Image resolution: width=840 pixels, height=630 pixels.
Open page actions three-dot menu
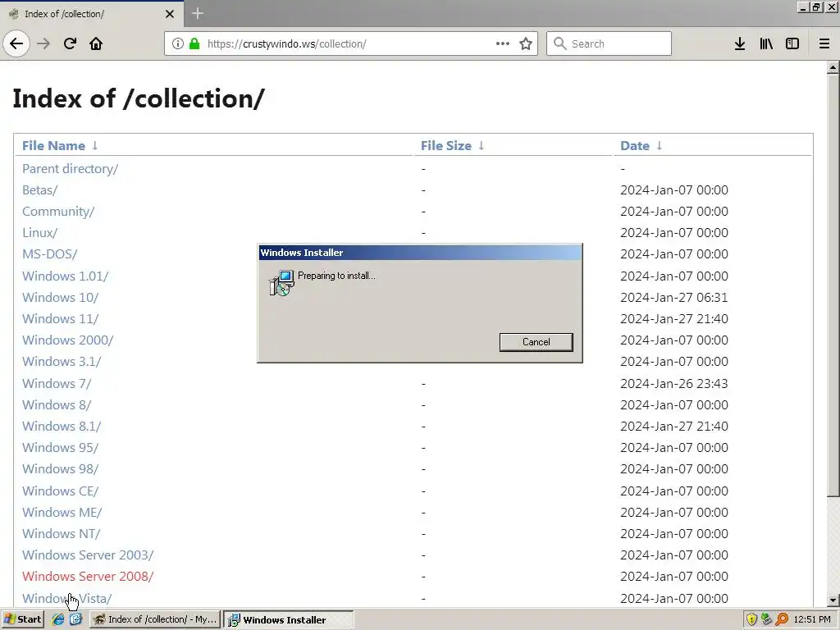click(x=503, y=43)
